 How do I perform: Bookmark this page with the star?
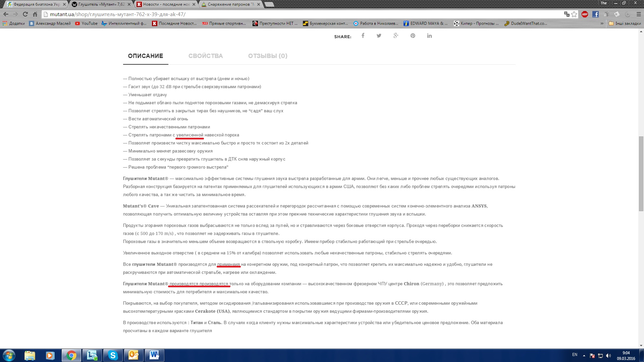[x=574, y=14]
